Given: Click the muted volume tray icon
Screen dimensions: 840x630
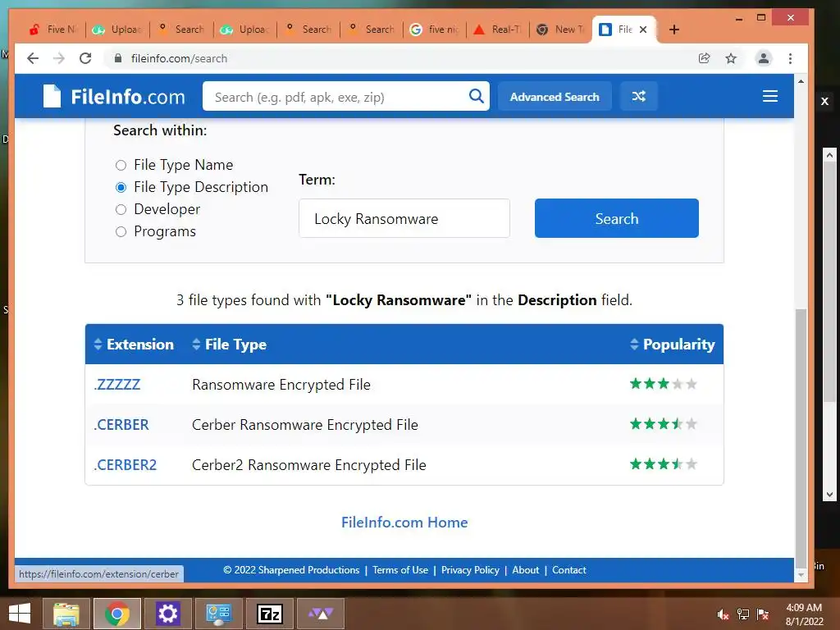Looking at the screenshot, I should pos(723,614).
